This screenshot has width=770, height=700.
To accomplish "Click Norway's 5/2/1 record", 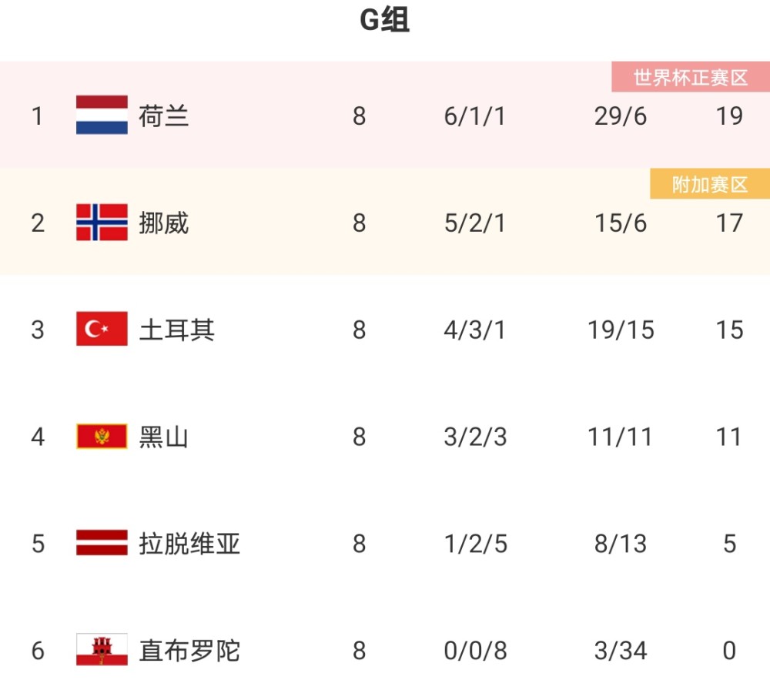I will pyautogui.click(x=474, y=223).
